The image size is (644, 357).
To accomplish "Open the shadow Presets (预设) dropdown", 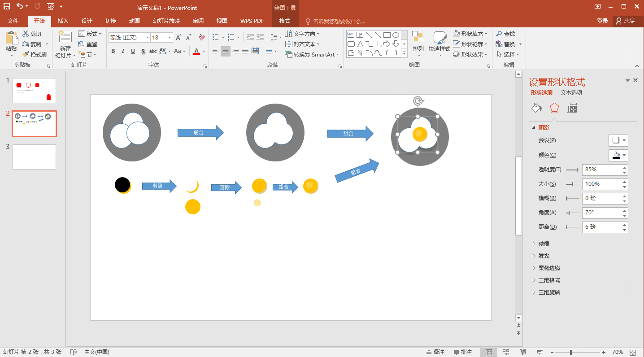I will coord(618,140).
